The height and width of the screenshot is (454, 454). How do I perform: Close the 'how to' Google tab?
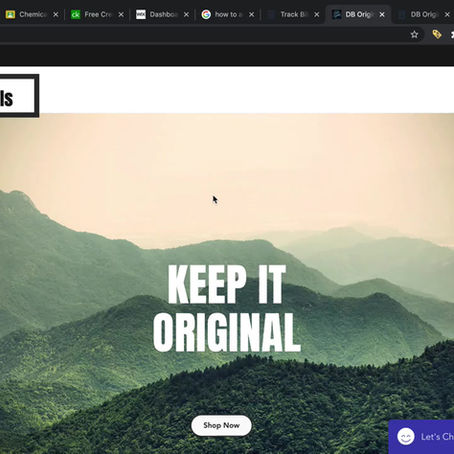(252, 15)
